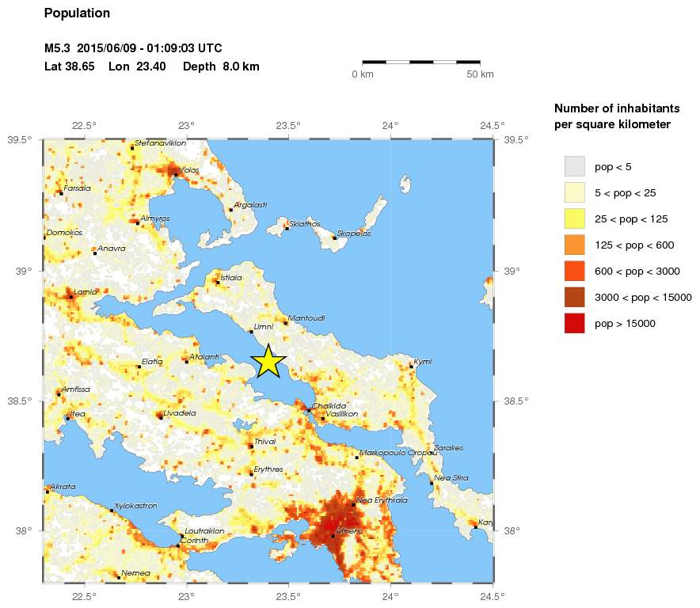The image size is (700, 608).
Task: Click the '600 < pop < 3000' legend swatch
Action: pos(574,271)
